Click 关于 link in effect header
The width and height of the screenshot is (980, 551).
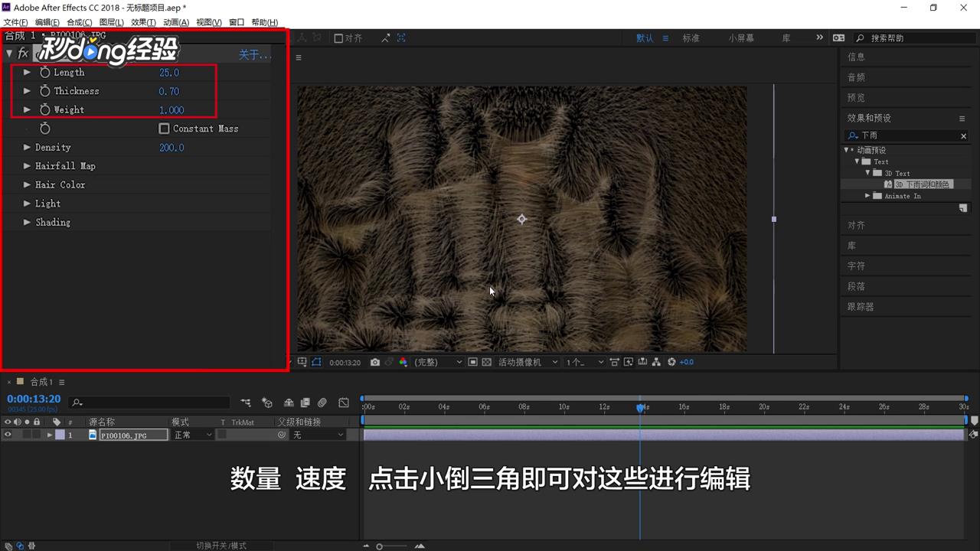[x=255, y=54]
